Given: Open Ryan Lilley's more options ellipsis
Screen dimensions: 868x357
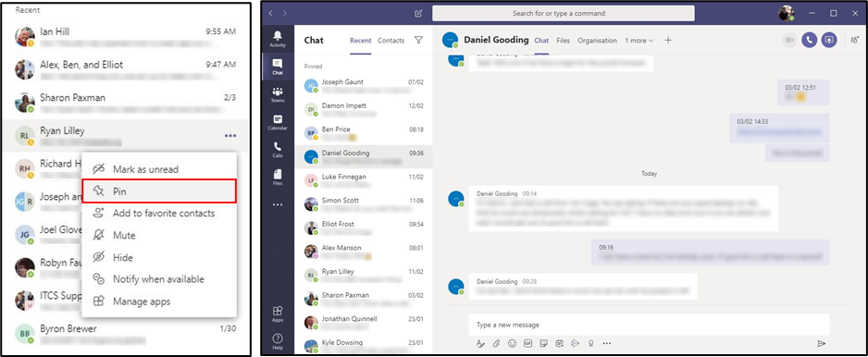Looking at the screenshot, I should pyautogui.click(x=230, y=136).
